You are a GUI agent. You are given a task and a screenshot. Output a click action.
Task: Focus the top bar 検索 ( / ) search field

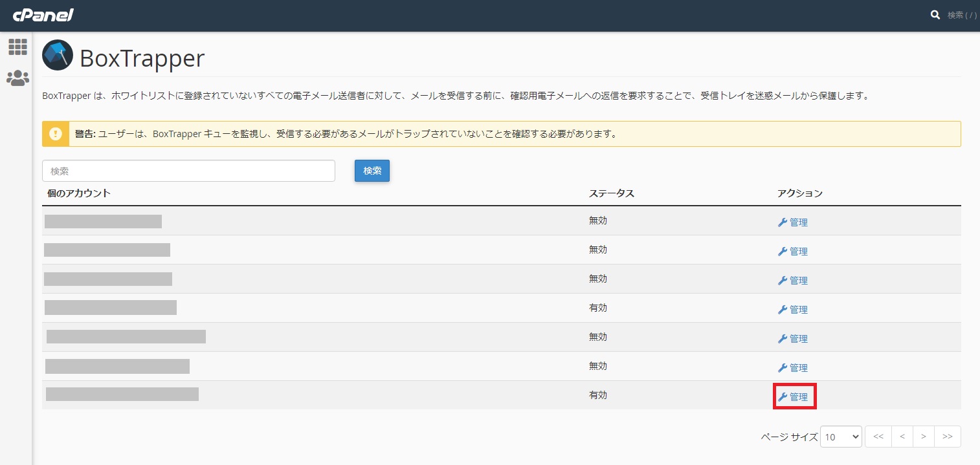pos(962,15)
